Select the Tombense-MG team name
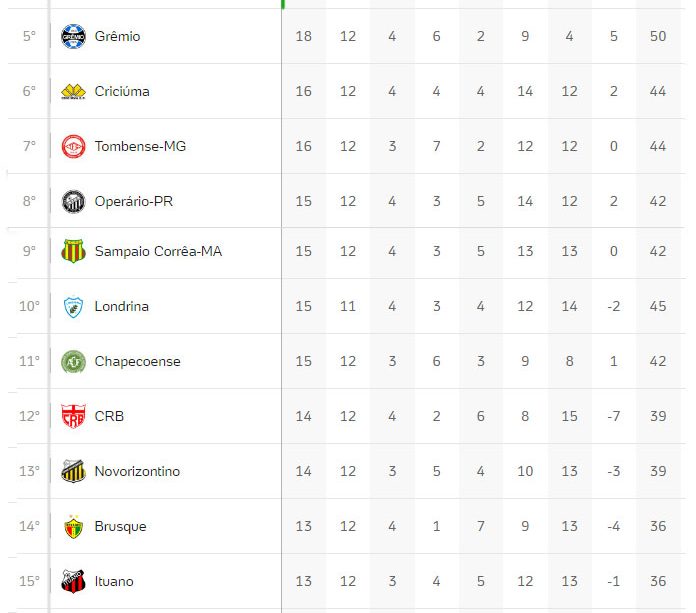This screenshot has height=613, width=696. tap(140, 146)
